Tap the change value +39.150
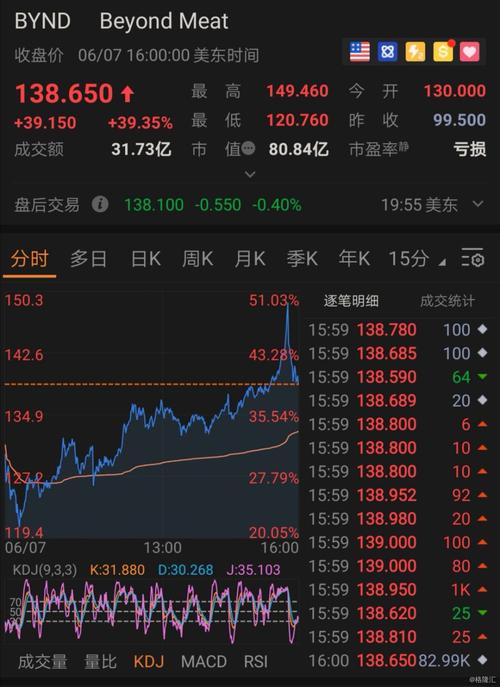This screenshot has height=687, width=500. (45, 123)
